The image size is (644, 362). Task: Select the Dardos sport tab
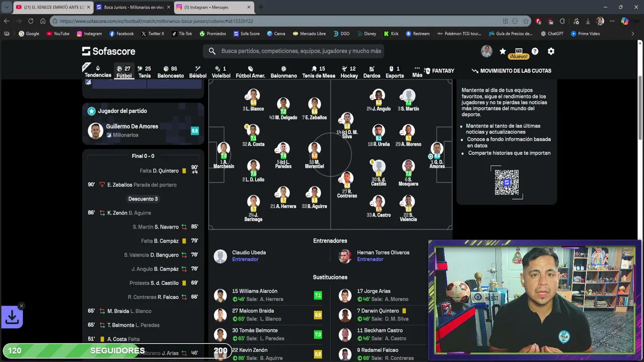[x=372, y=72]
